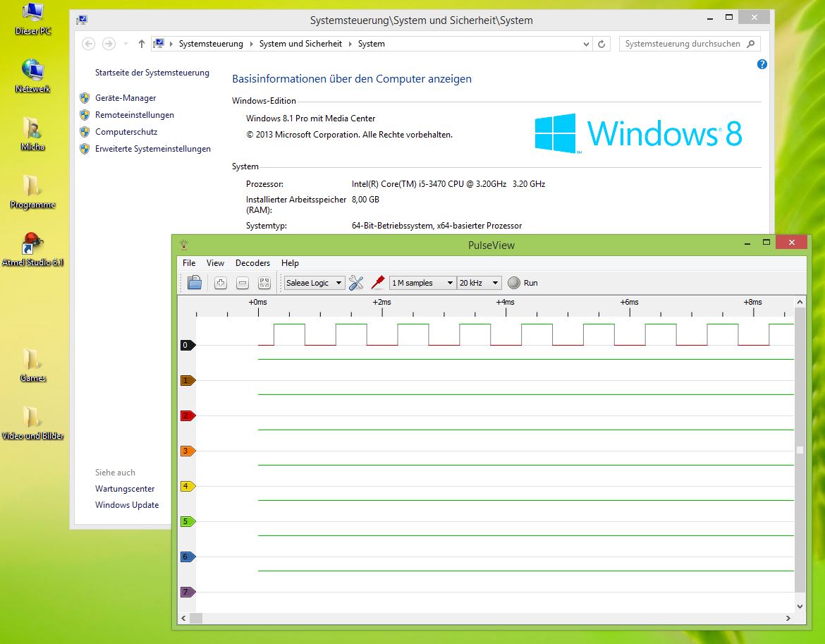Click the RAM value 8,00 GB
Image resolution: width=825 pixels, height=644 pixels.
pyautogui.click(x=365, y=200)
